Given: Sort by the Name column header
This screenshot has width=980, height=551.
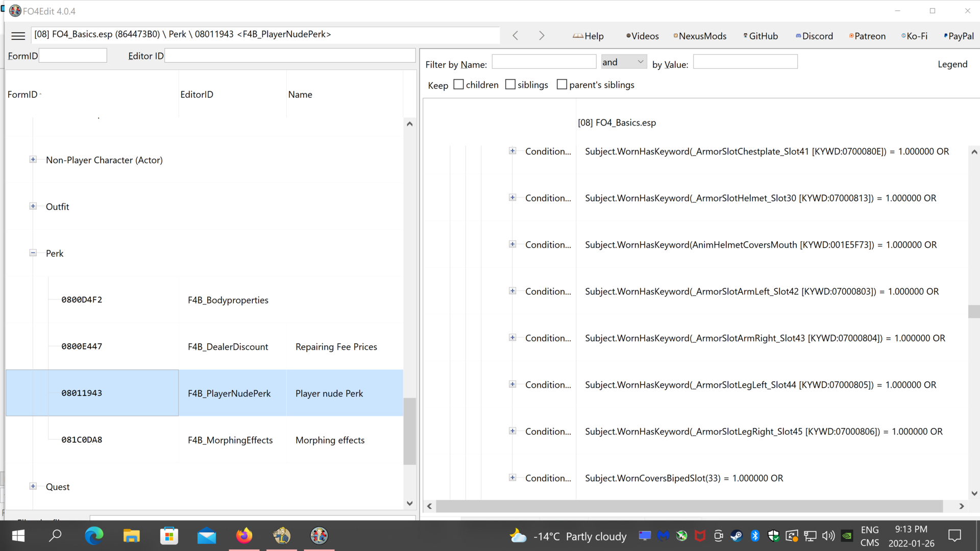Looking at the screenshot, I should 345,94.
